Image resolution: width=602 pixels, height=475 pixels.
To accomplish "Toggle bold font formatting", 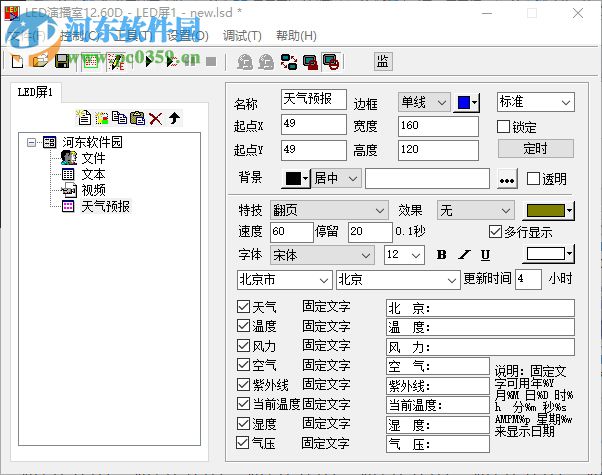I will tap(441, 255).
